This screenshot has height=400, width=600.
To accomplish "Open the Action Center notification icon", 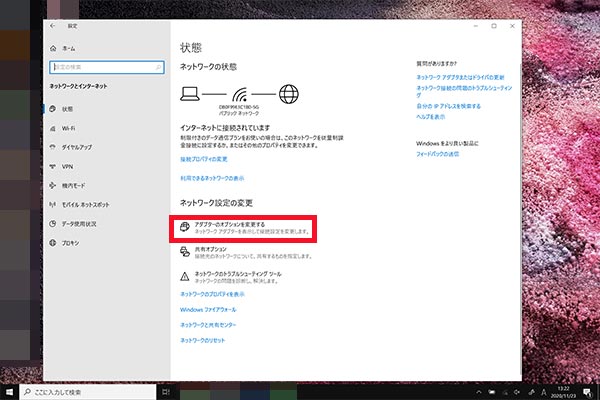I will [x=588, y=392].
